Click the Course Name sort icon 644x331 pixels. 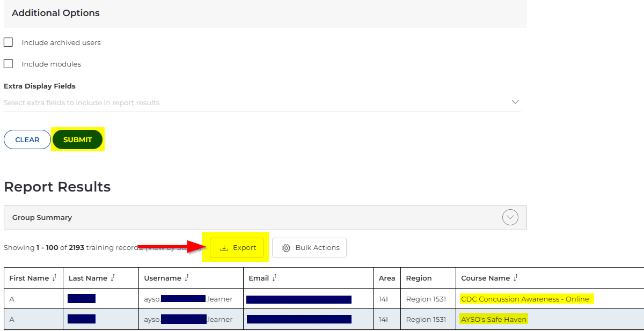click(x=515, y=278)
